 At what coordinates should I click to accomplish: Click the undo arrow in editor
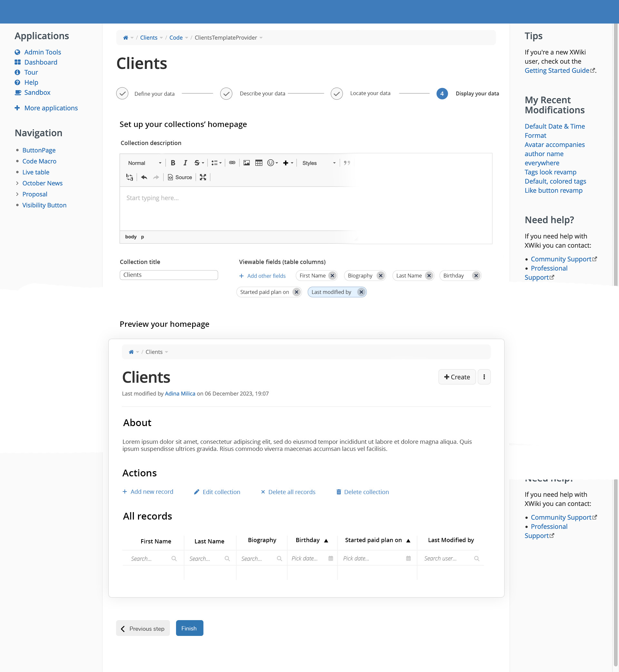coord(144,177)
